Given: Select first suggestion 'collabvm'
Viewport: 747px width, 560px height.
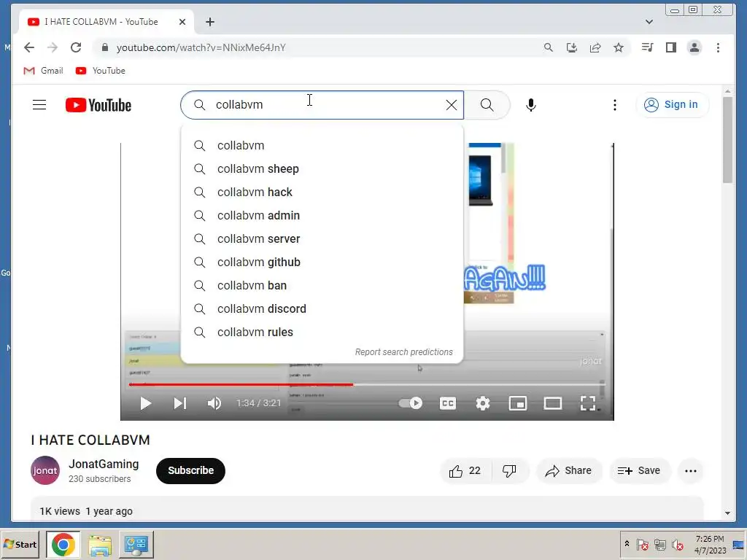Looking at the screenshot, I should click(x=322, y=146).
